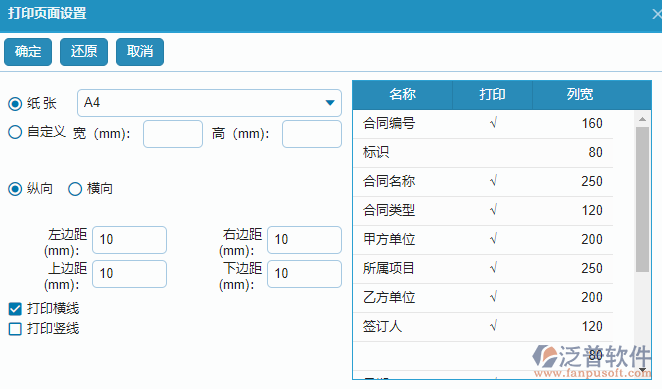Click the 下边距 bottom margin field
662x389 pixels.
(x=304, y=274)
